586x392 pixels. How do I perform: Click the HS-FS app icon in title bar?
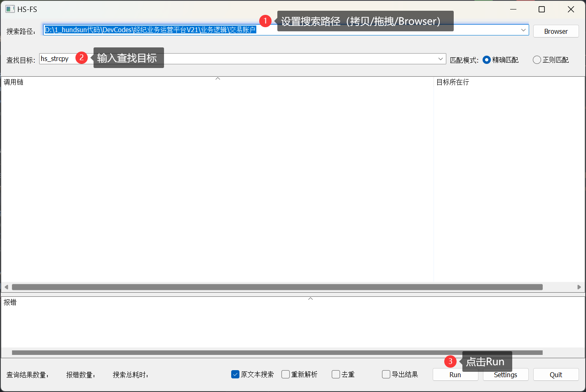point(10,9)
